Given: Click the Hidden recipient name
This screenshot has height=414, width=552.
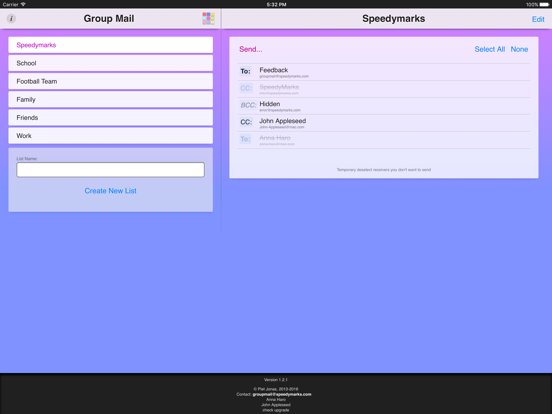Looking at the screenshot, I should [x=270, y=104].
